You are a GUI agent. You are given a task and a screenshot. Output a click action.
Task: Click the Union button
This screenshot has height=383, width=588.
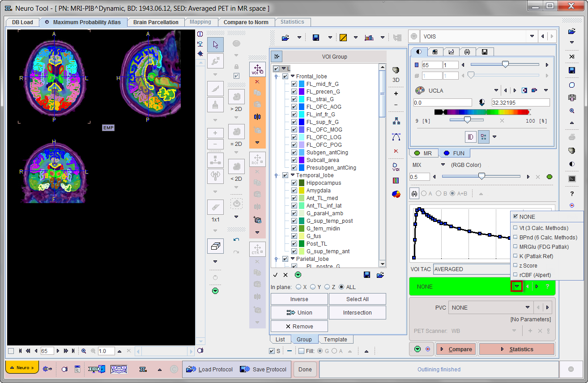click(x=299, y=313)
